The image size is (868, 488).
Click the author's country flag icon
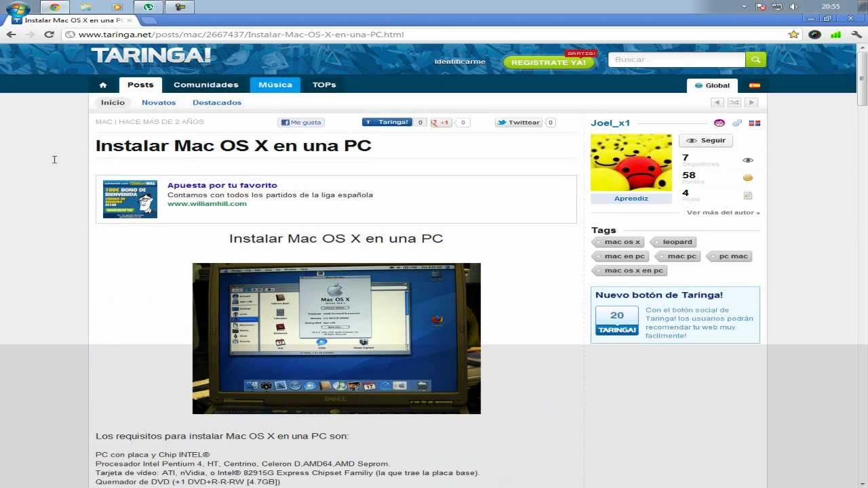[754, 123]
